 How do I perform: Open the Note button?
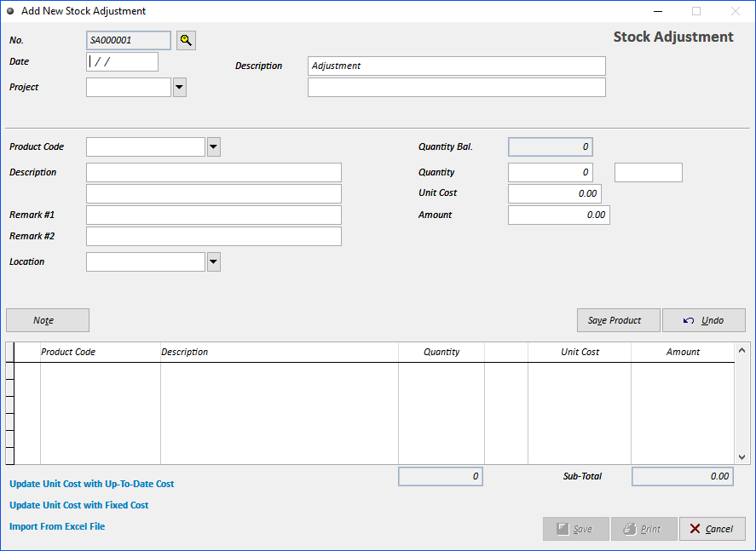click(48, 320)
